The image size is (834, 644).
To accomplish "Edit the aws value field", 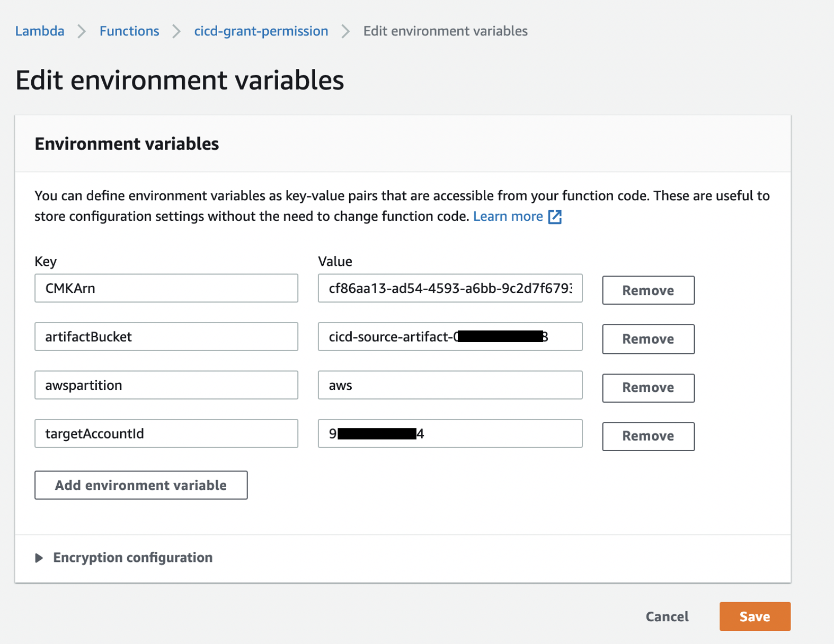I will pos(450,385).
